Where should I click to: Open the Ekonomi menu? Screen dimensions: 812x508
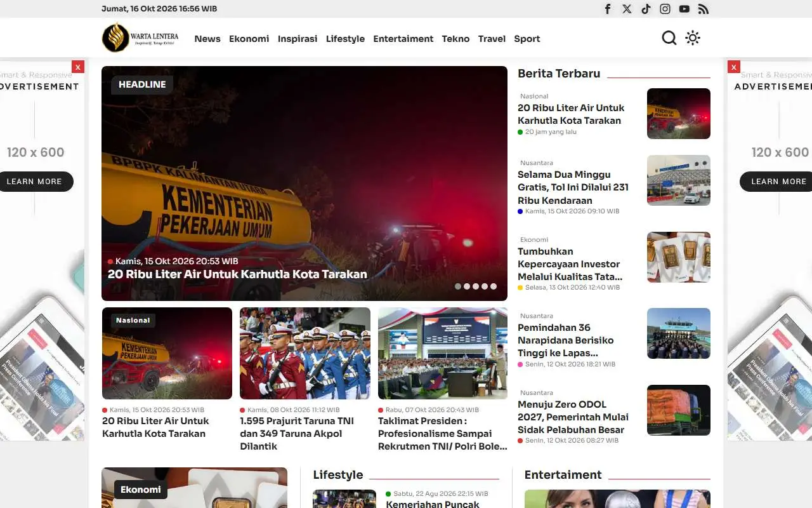pyautogui.click(x=249, y=39)
